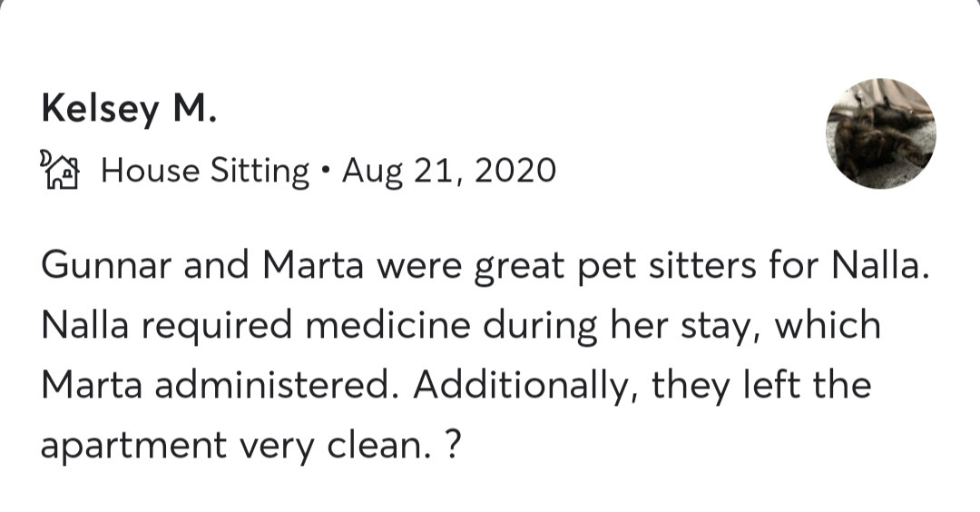Click the word Gunnar in the review

(100, 264)
